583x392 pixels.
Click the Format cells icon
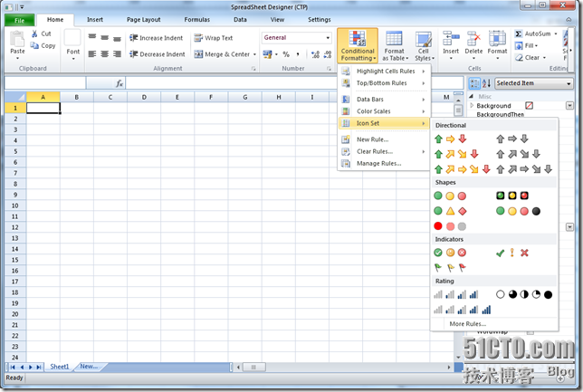click(497, 38)
